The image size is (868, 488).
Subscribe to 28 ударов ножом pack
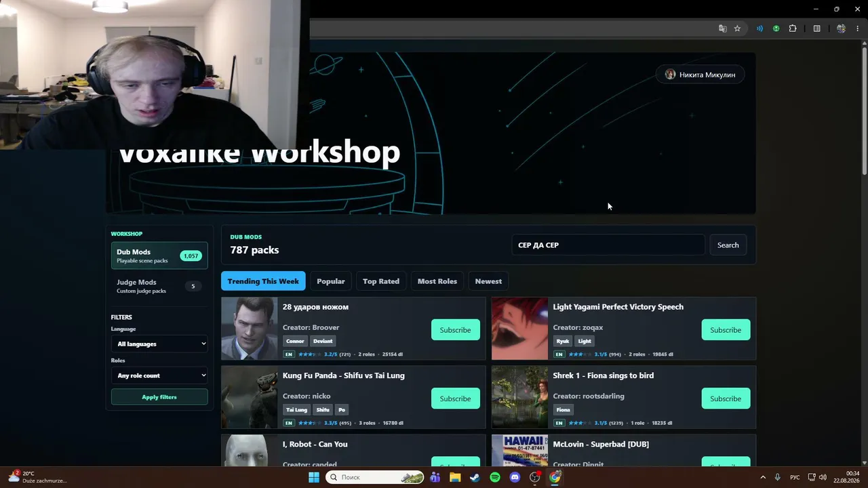(455, 330)
